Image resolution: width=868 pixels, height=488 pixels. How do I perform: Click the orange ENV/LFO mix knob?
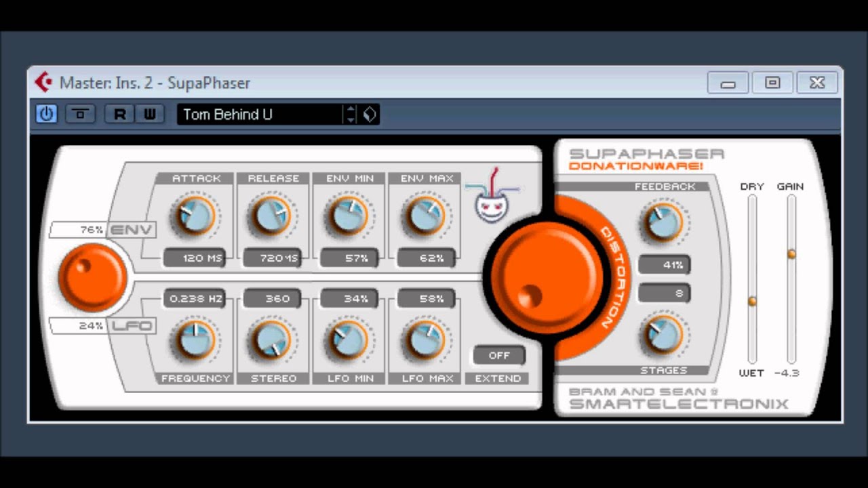(92, 279)
